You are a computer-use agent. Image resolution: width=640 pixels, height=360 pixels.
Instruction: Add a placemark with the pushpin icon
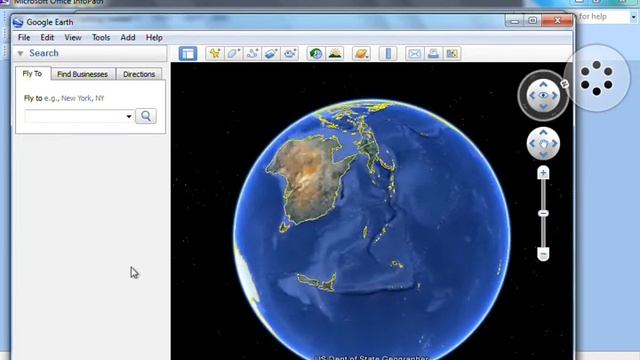tap(215, 53)
